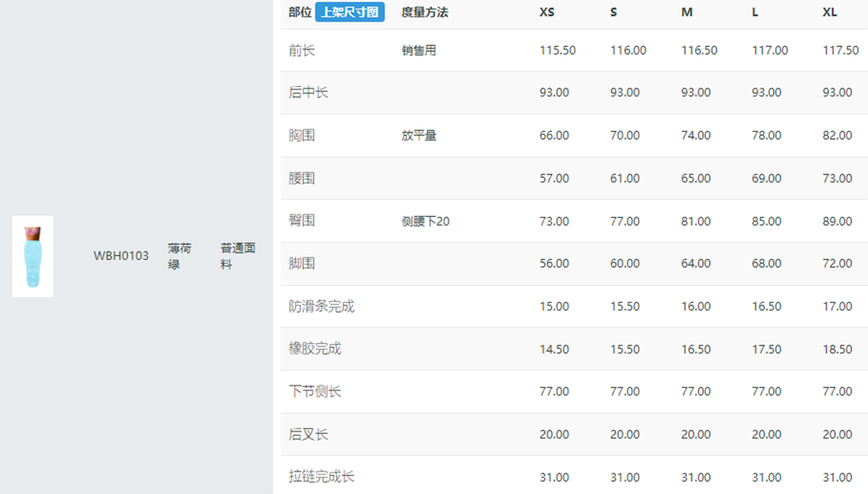Click the 臀围 L value 85.00
The image size is (868, 494).
pos(766,221)
